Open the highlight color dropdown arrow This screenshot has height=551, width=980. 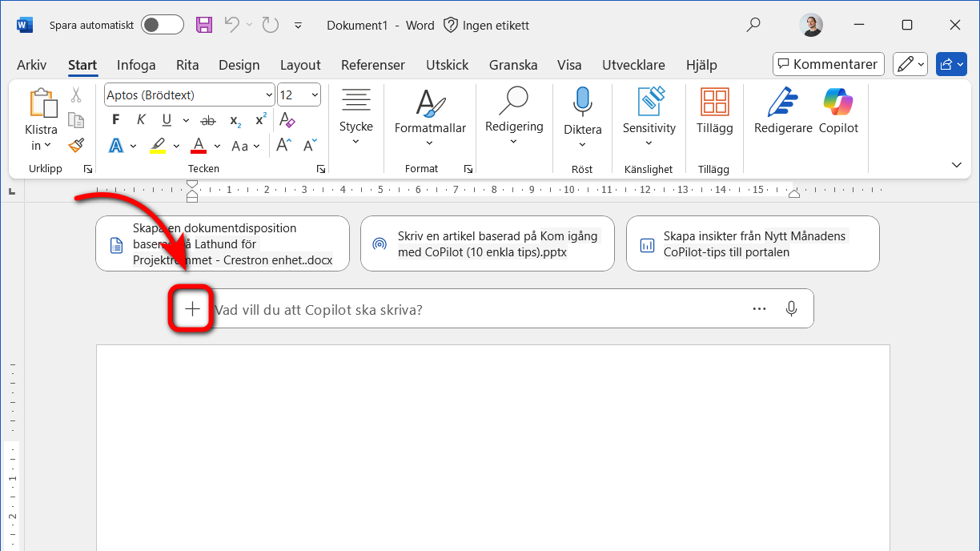[175, 147]
